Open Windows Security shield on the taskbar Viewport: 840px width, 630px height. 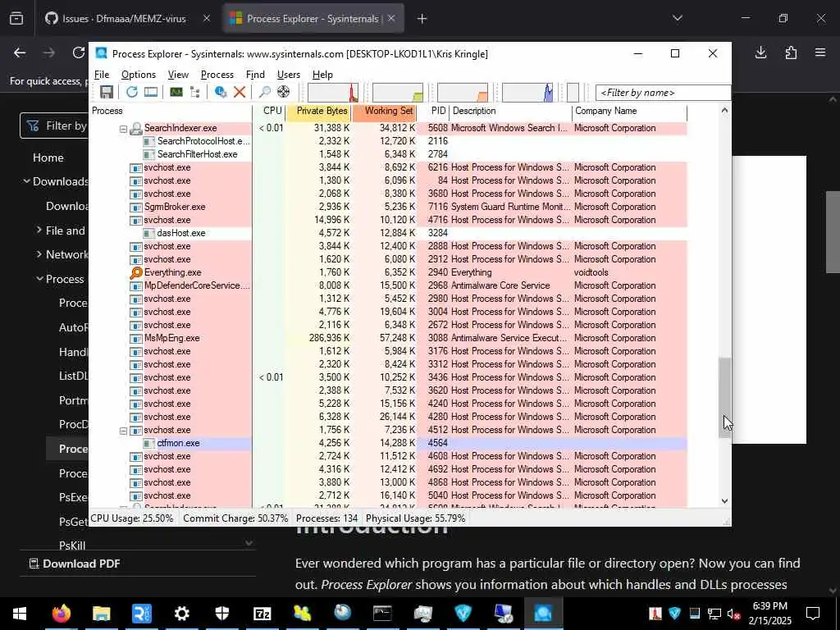[x=221, y=614]
